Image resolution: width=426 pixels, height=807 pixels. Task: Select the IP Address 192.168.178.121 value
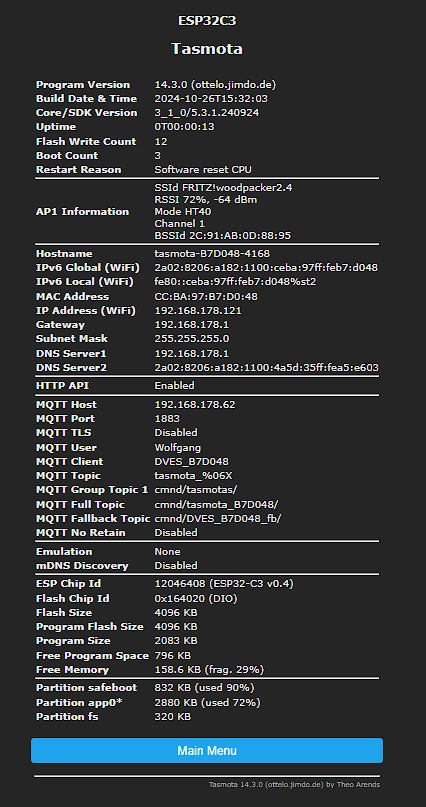[x=198, y=311]
